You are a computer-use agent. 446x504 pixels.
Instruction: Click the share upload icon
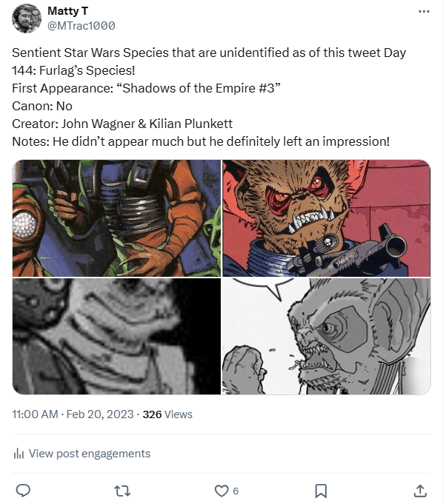(419, 490)
